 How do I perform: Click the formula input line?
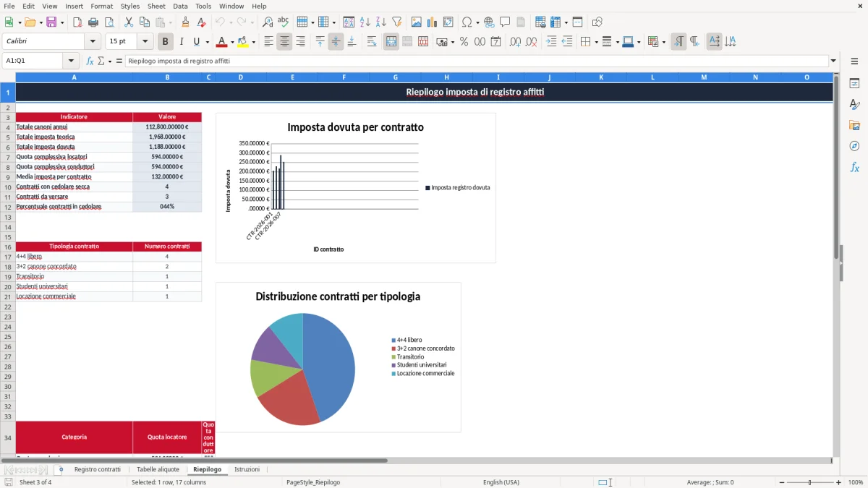click(477, 61)
